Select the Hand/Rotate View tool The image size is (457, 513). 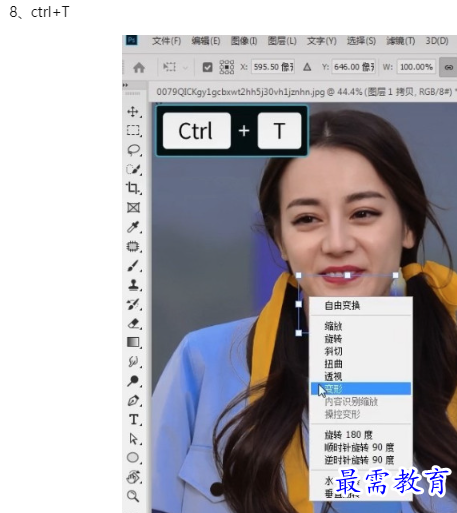click(133, 477)
